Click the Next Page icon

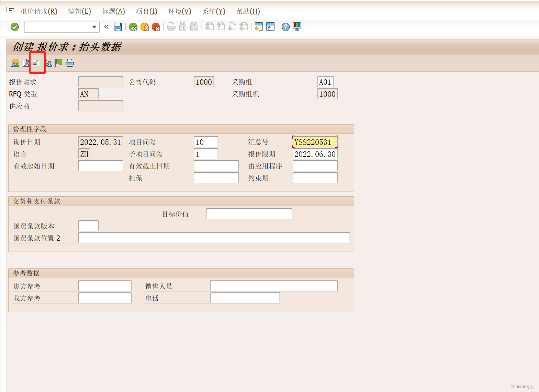coord(232,27)
